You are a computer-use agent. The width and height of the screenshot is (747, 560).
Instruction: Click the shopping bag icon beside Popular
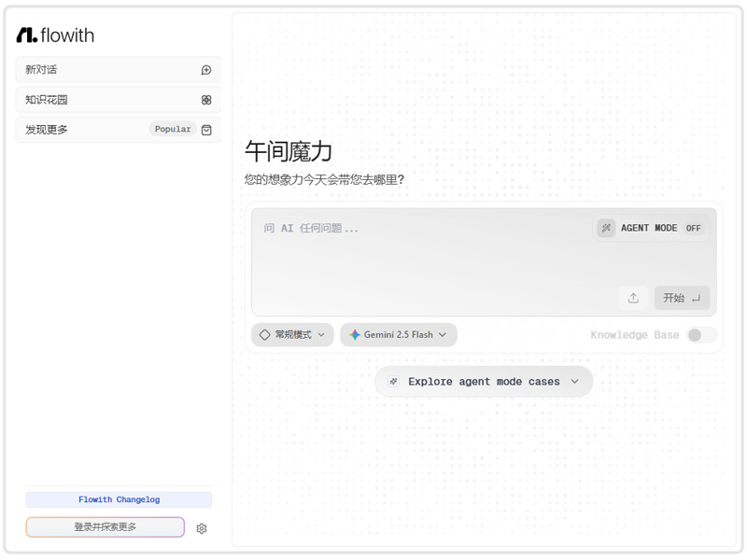pos(206,130)
